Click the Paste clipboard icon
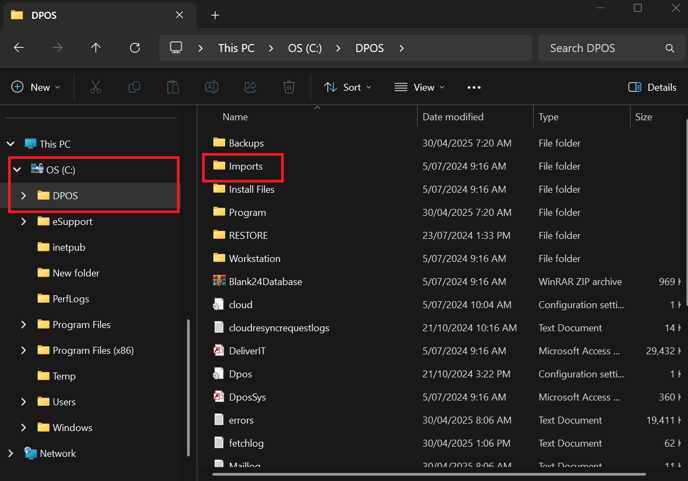Viewport: 688px width, 481px height. coord(173,87)
